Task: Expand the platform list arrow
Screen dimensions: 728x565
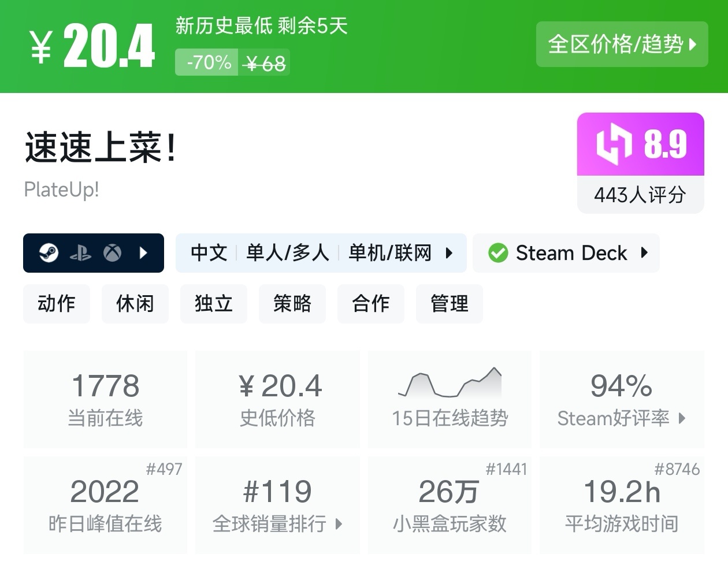Action: tap(143, 253)
